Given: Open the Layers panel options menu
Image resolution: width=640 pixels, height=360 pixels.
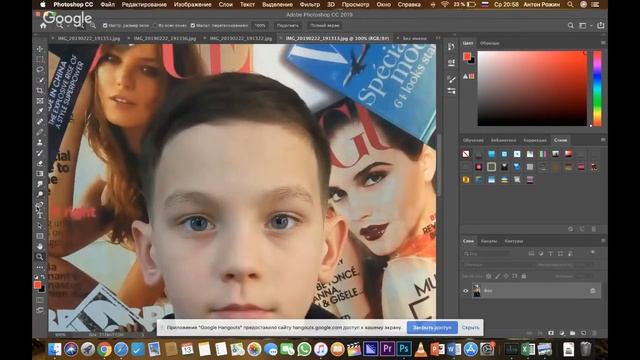Looking at the screenshot, I should pos(603,240).
